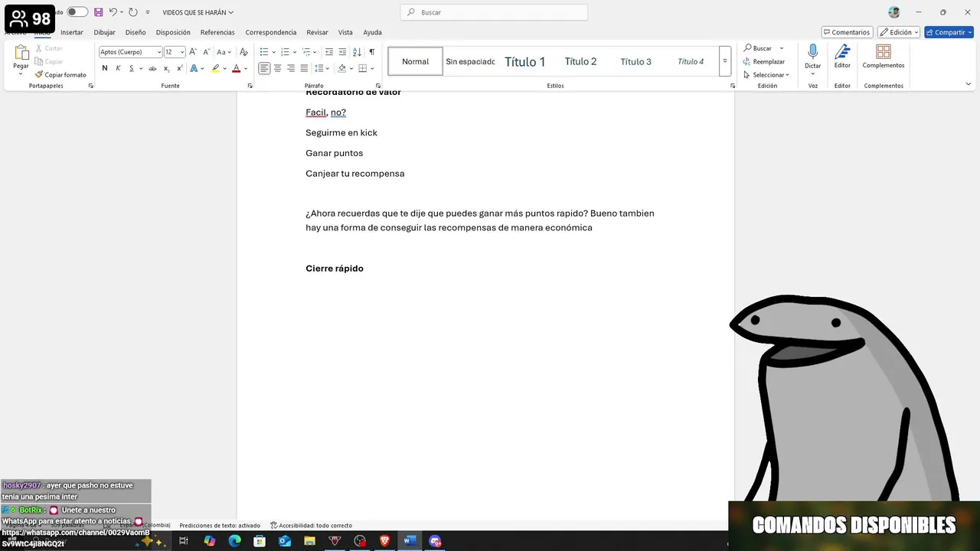
Task: Apply superscript formatting
Action: pos(179,68)
